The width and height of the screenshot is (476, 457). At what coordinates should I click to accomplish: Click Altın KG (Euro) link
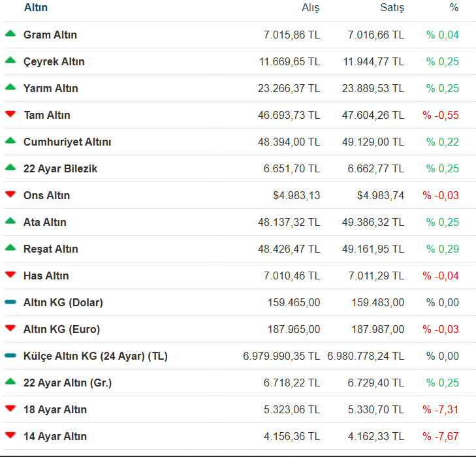(x=61, y=329)
